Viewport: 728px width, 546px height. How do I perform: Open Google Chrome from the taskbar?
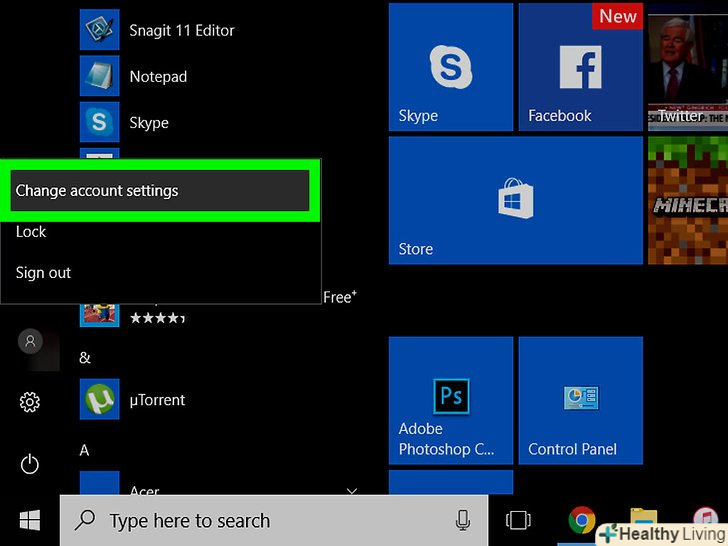click(581, 520)
